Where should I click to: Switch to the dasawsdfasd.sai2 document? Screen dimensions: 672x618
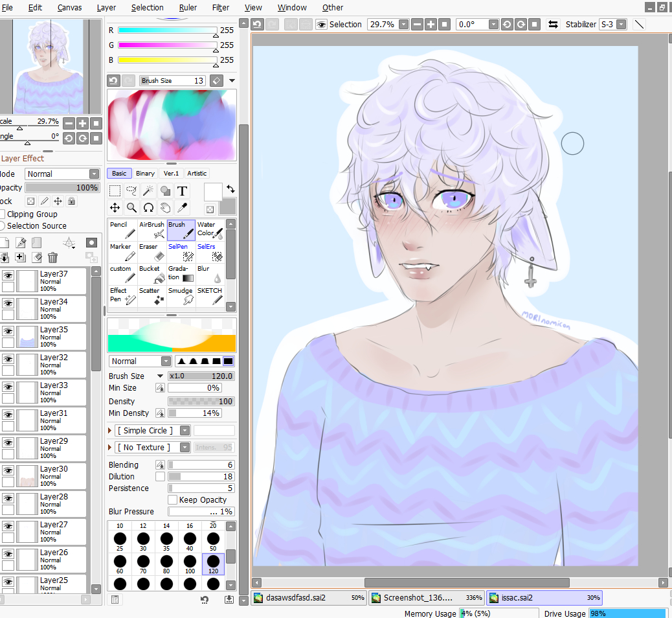(308, 598)
